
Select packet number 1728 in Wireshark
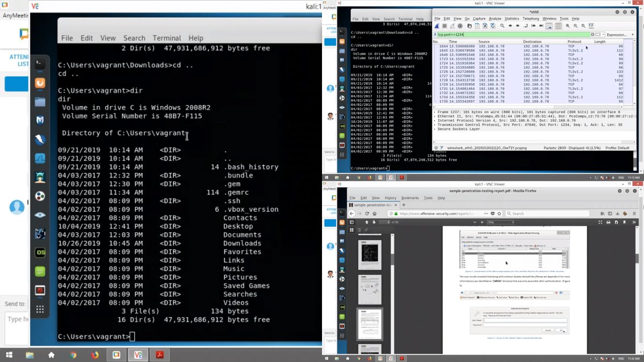click(529, 80)
